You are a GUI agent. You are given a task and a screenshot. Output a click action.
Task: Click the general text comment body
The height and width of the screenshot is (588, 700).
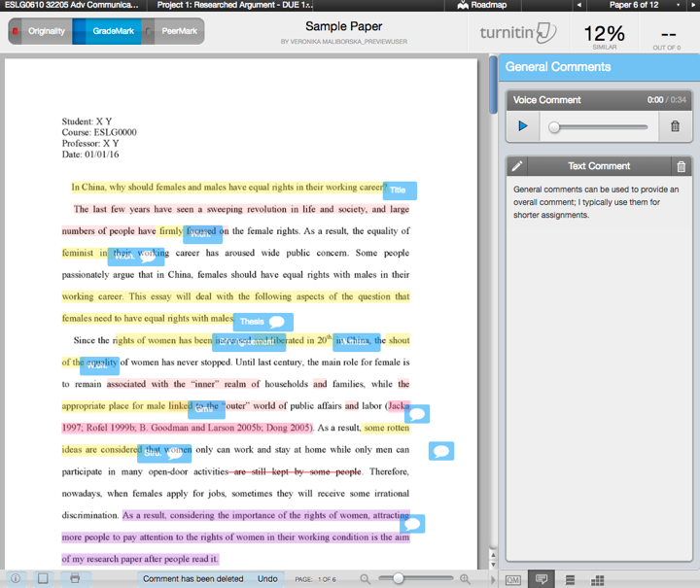pyautogui.click(x=596, y=202)
